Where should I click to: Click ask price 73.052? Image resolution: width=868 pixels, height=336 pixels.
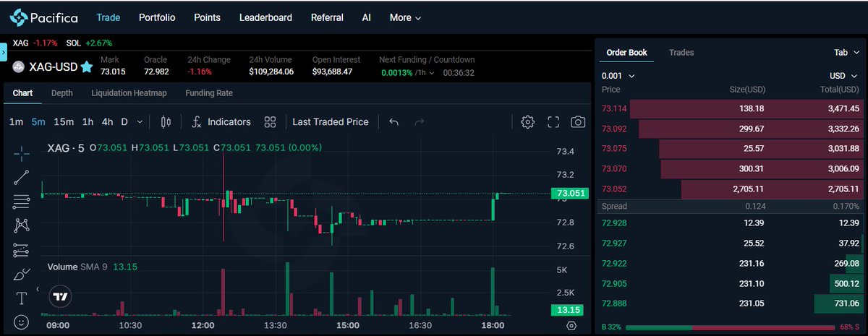coord(614,189)
